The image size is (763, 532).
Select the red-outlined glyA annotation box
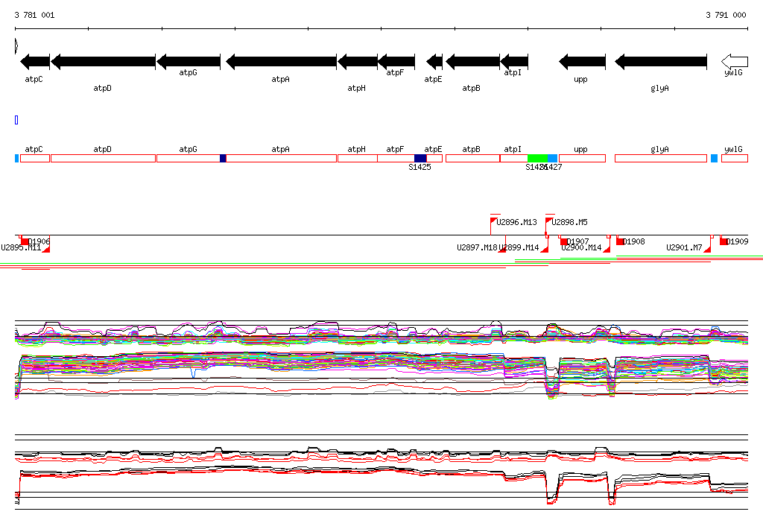coord(661,158)
